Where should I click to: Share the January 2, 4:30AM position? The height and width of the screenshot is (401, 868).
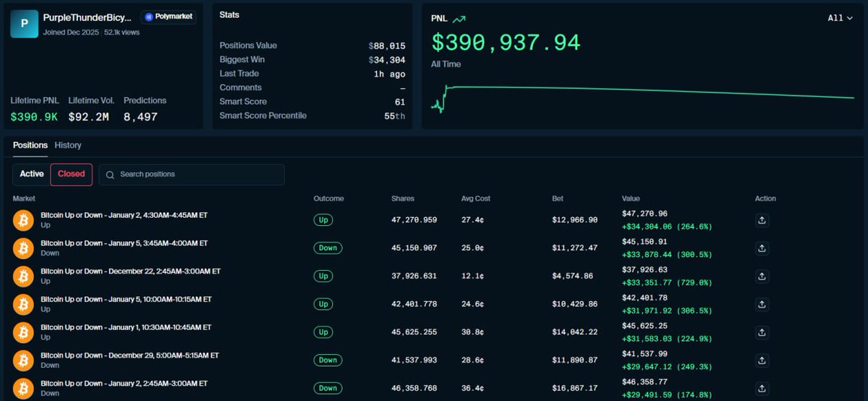[762, 220]
